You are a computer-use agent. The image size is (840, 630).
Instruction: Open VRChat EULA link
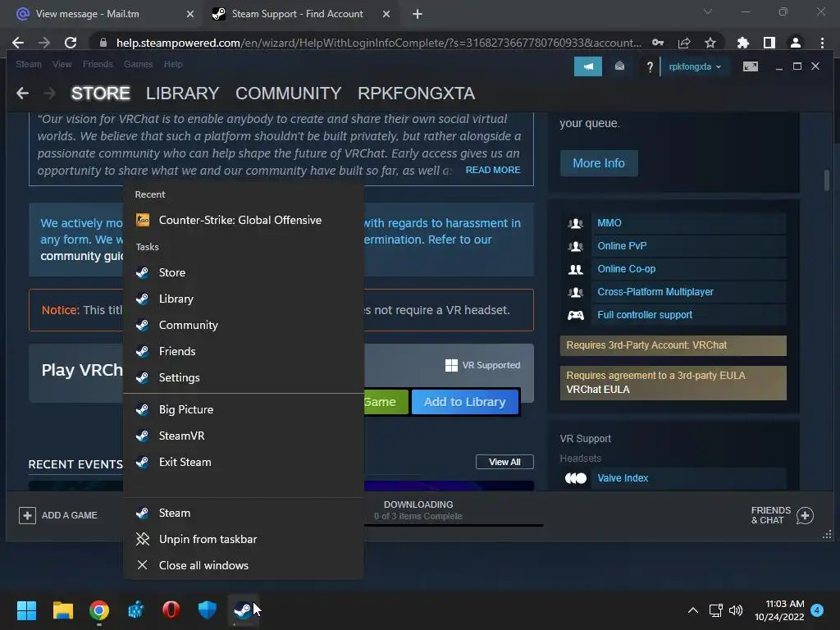point(598,390)
